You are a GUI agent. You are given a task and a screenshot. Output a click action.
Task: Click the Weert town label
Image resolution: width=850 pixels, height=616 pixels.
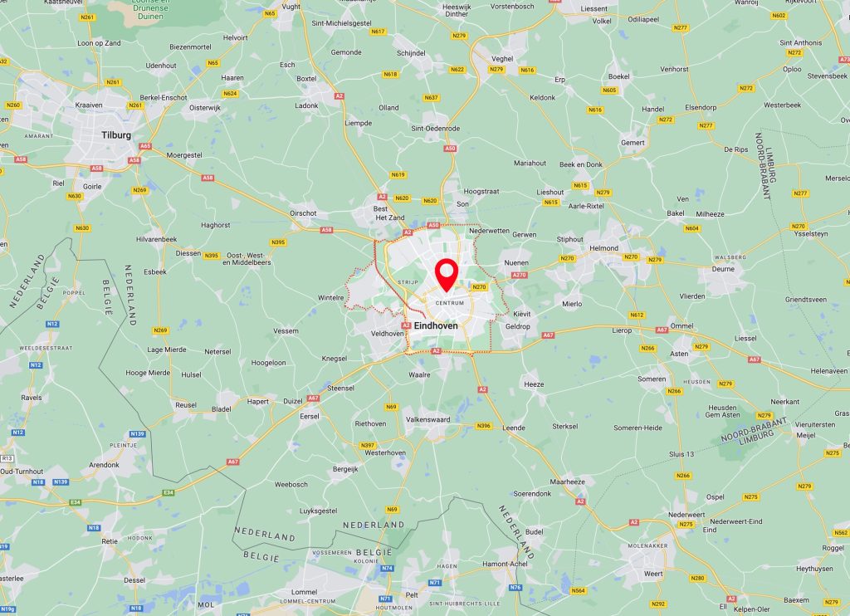point(653,574)
